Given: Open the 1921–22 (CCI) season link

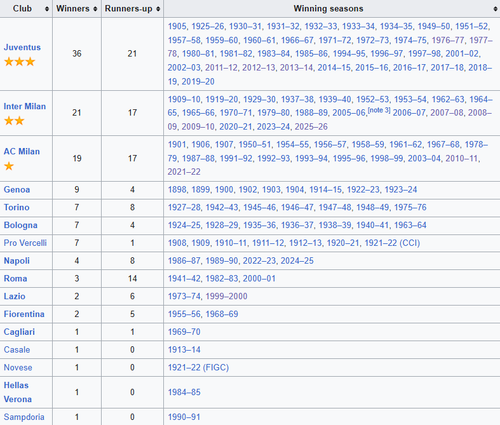Looking at the screenshot, I should (392, 243).
